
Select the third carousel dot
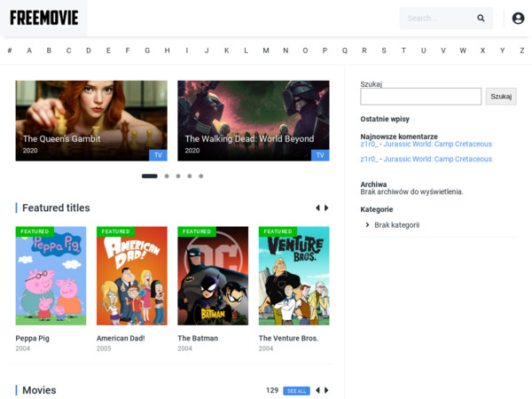(178, 176)
